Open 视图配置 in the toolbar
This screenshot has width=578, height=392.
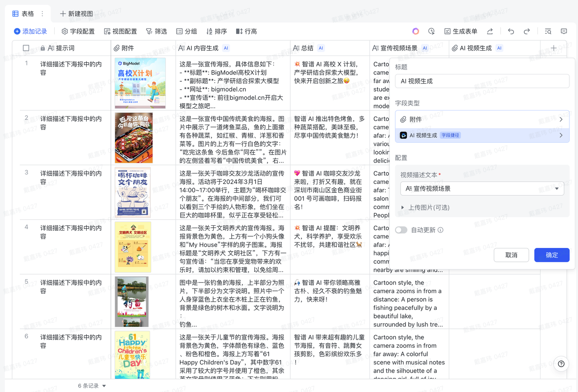point(120,31)
